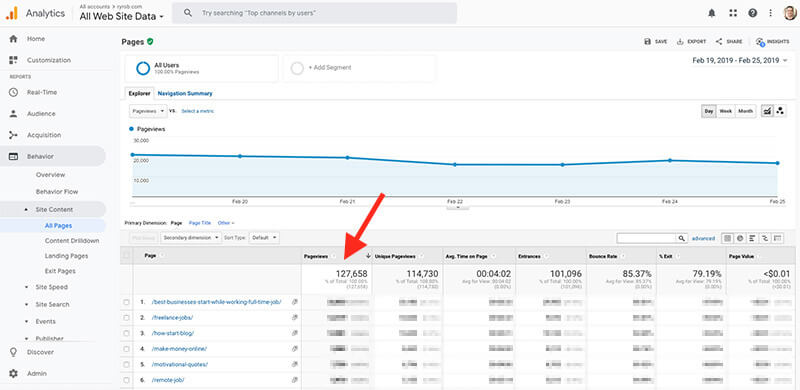Check the box for /how-start-blog/ row
The width and height of the screenshot is (800, 390).
tap(127, 333)
